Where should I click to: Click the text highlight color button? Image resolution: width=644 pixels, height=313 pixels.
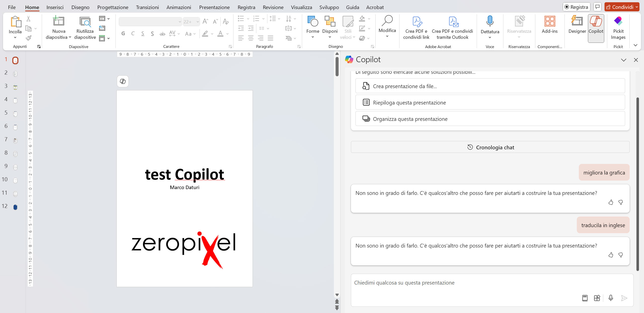point(205,34)
